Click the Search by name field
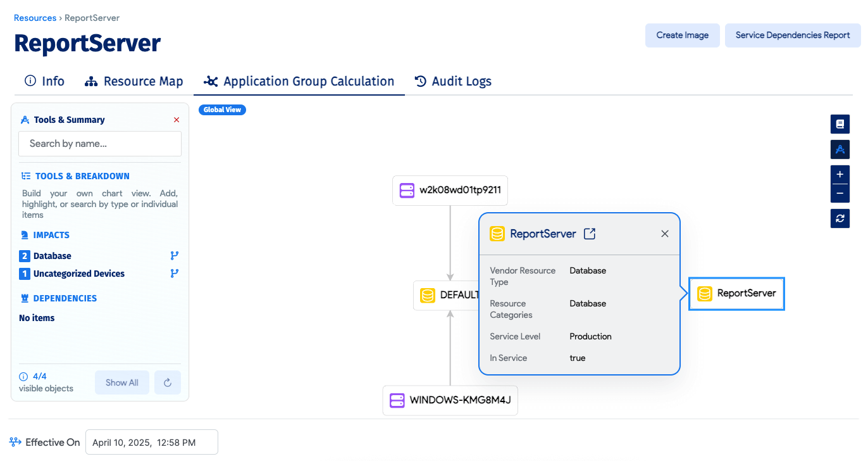 (100, 144)
